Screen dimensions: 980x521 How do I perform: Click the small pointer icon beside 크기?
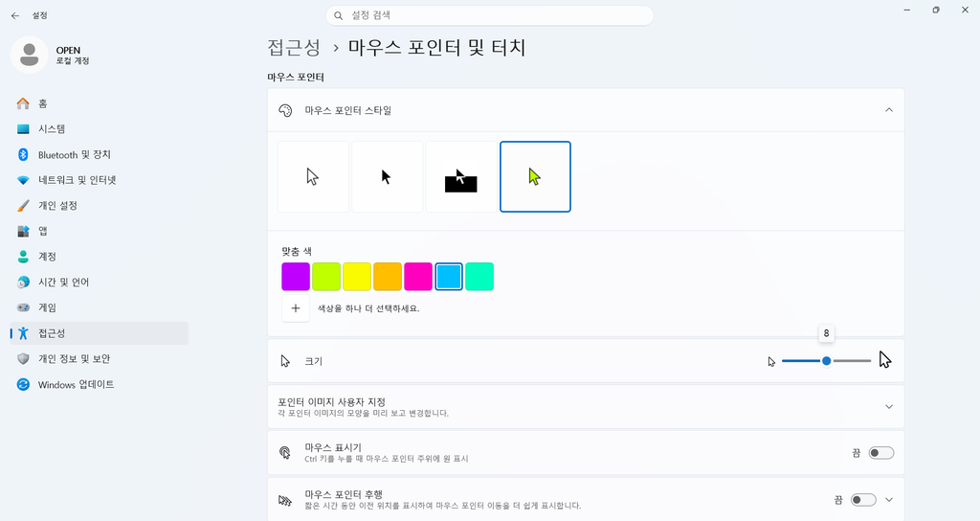[x=285, y=361]
